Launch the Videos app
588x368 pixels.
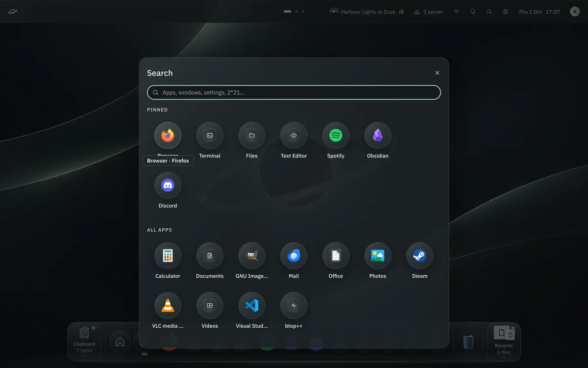point(210,306)
